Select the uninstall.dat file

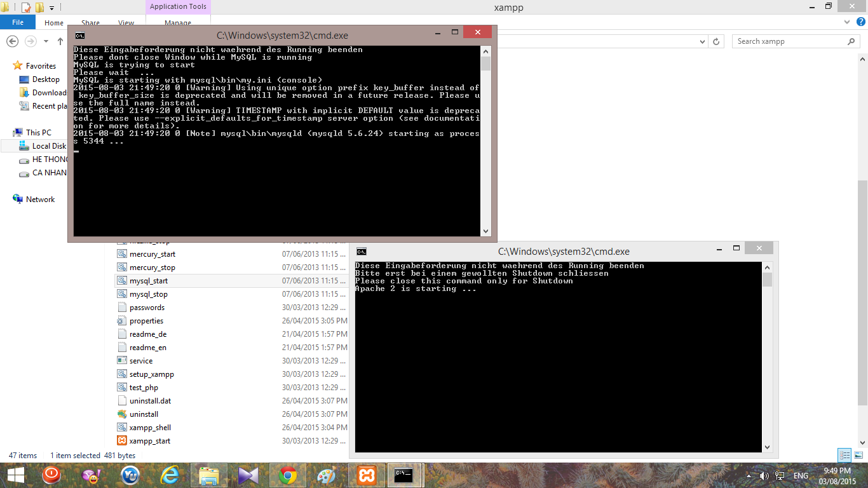pos(150,401)
